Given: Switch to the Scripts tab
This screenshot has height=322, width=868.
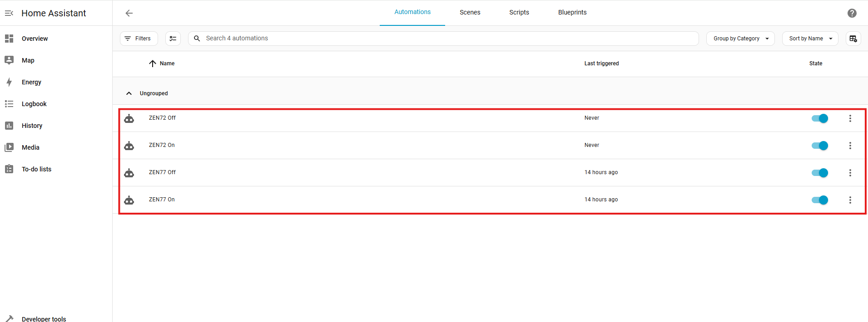Looking at the screenshot, I should (x=519, y=12).
